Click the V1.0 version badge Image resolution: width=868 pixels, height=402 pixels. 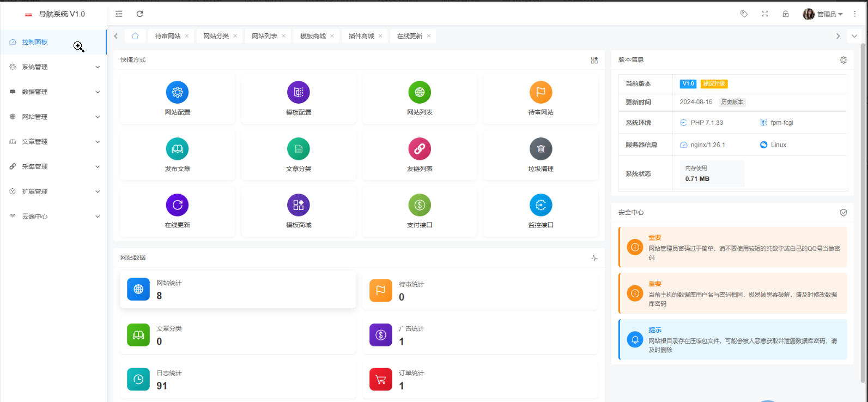coord(688,83)
